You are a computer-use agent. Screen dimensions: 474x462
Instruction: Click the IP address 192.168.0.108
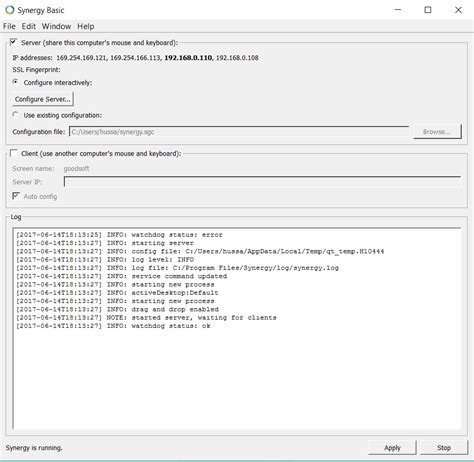point(237,58)
